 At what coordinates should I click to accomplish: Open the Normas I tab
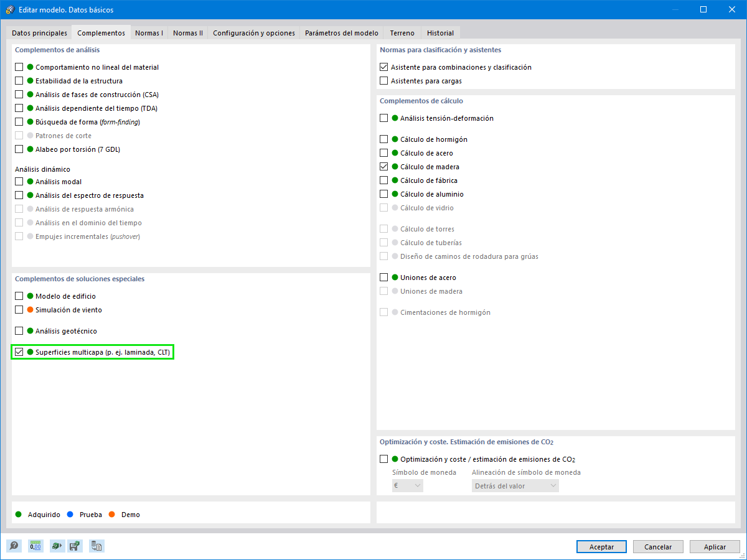tap(149, 33)
